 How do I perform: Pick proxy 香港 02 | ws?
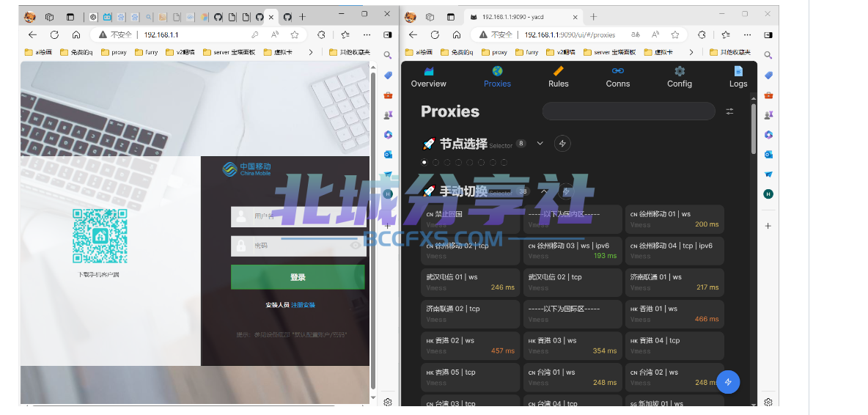[471, 345]
